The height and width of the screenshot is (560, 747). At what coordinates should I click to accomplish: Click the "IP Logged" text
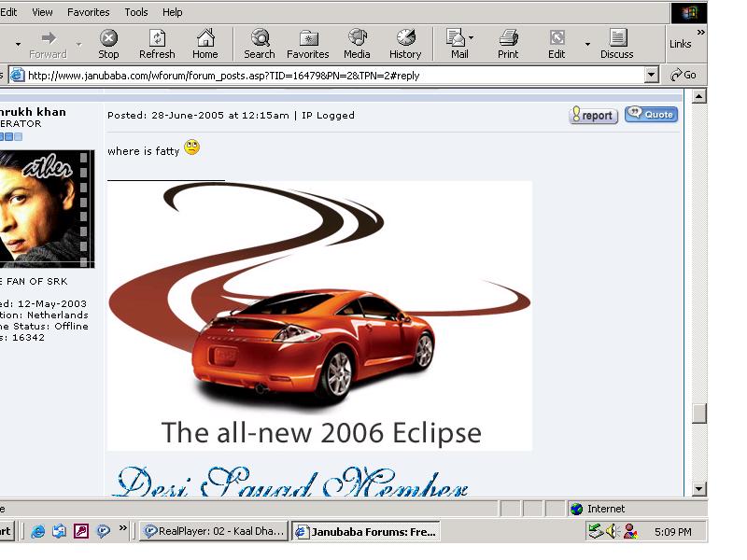click(328, 115)
